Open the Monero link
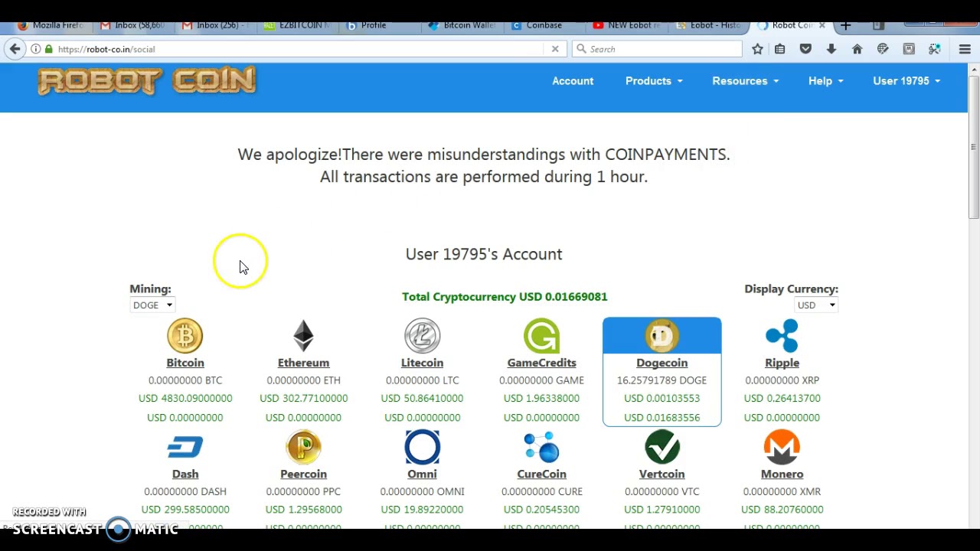The image size is (980, 551). pyautogui.click(x=782, y=474)
